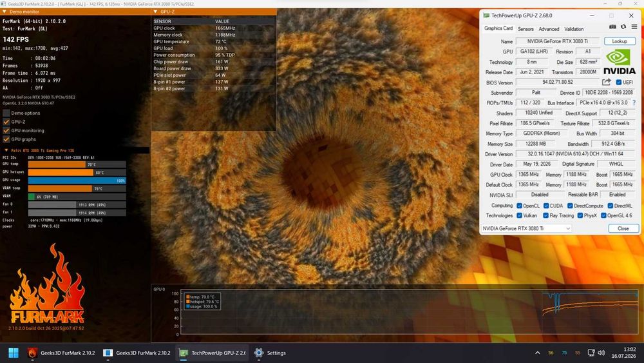Take a GPU-Z screenshot with camera icon

[612, 26]
